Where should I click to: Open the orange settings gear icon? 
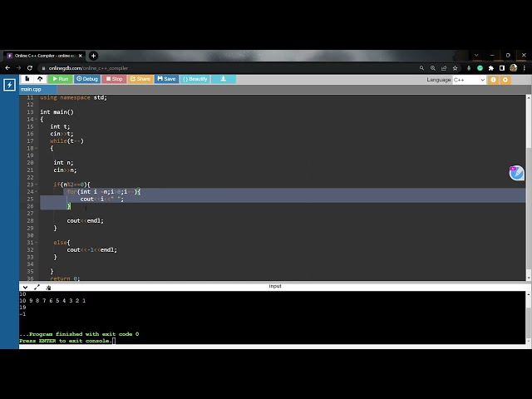pyautogui.click(x=505, y=80)
